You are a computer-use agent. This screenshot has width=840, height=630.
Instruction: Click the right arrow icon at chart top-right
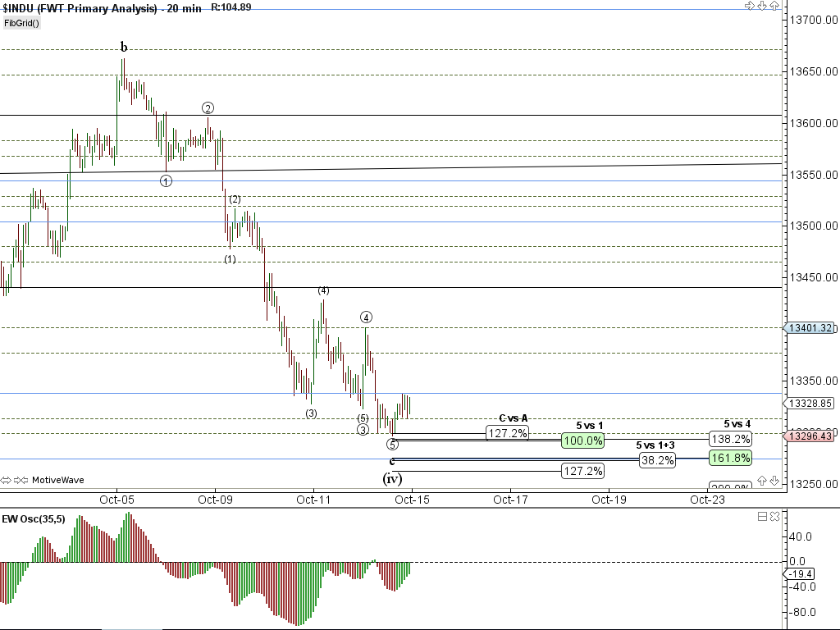pyautogui.click(x=749, y=6)
